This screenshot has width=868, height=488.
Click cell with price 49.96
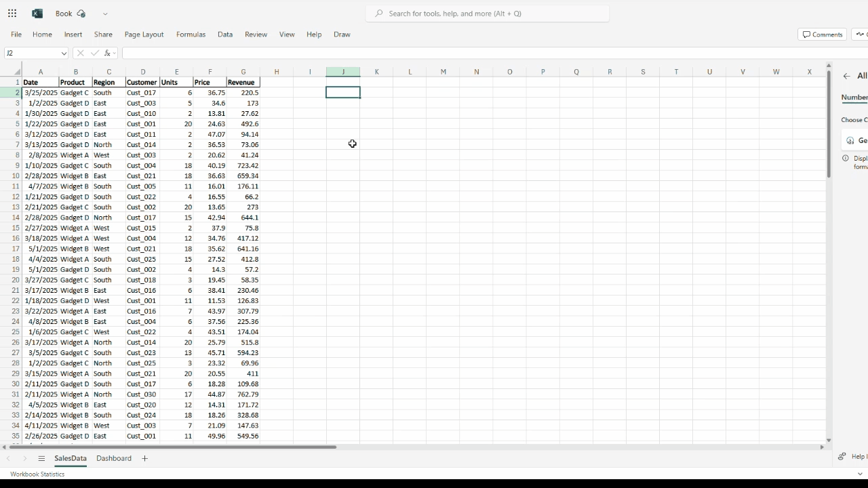210,436
